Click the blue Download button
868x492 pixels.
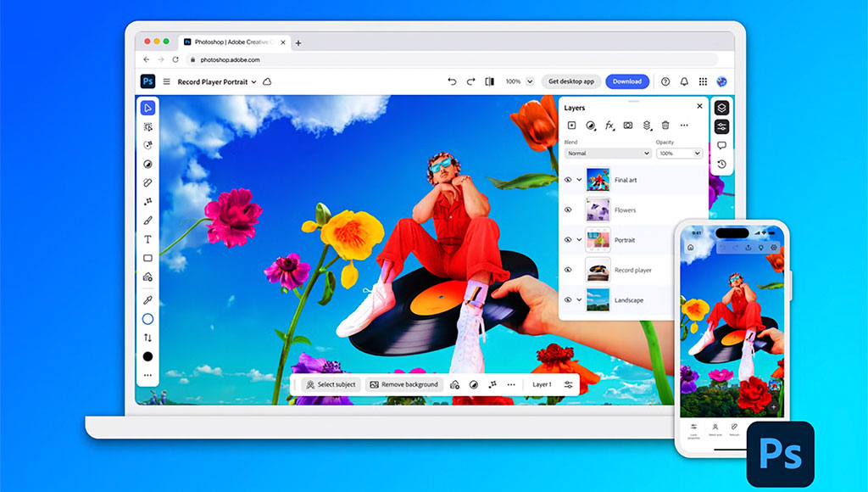pyautogui.click(x=627, y=81)
